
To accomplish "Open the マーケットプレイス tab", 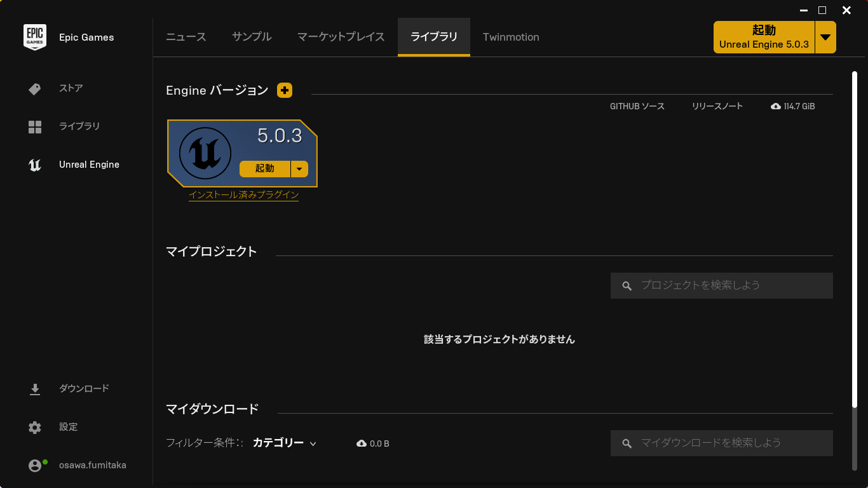I will 341,37.
